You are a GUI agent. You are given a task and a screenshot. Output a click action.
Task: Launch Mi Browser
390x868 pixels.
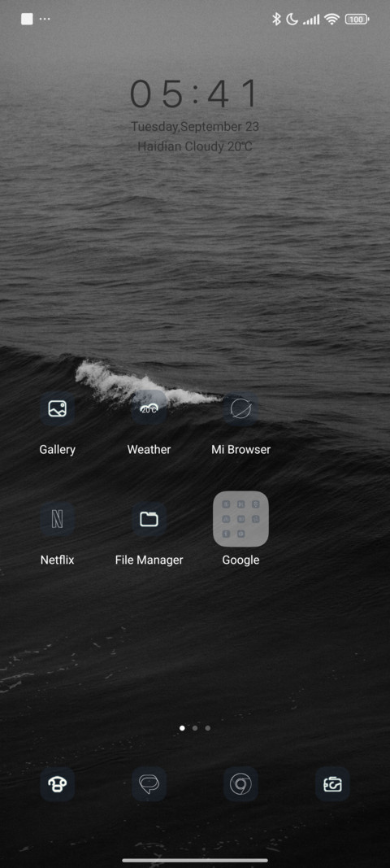pyautogui.click(x=240, y=408)
